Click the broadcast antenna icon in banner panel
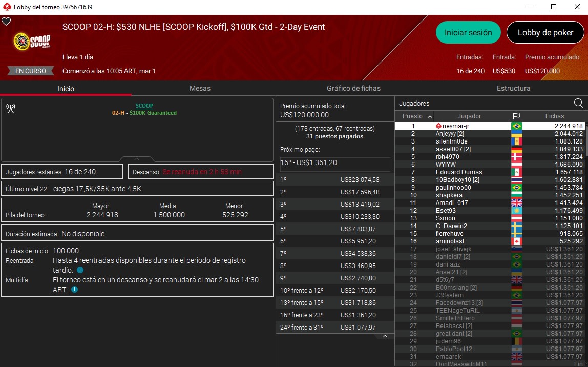 (x=11, y=109)
